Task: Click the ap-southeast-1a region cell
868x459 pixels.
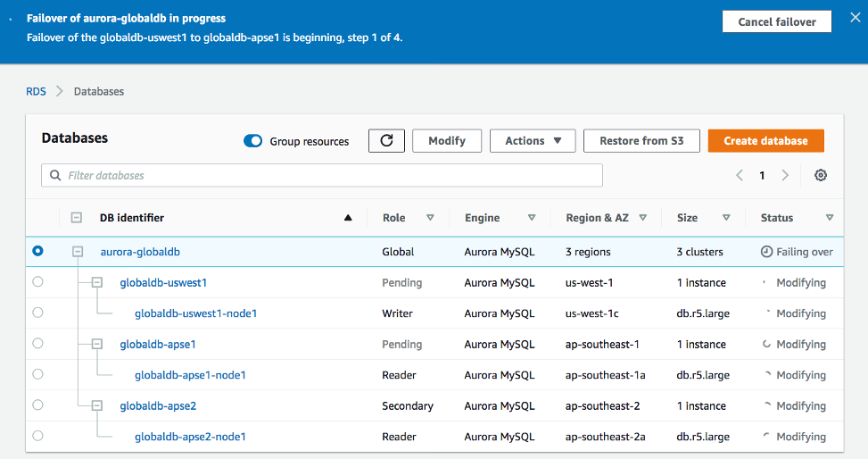Action: [606, 375]
